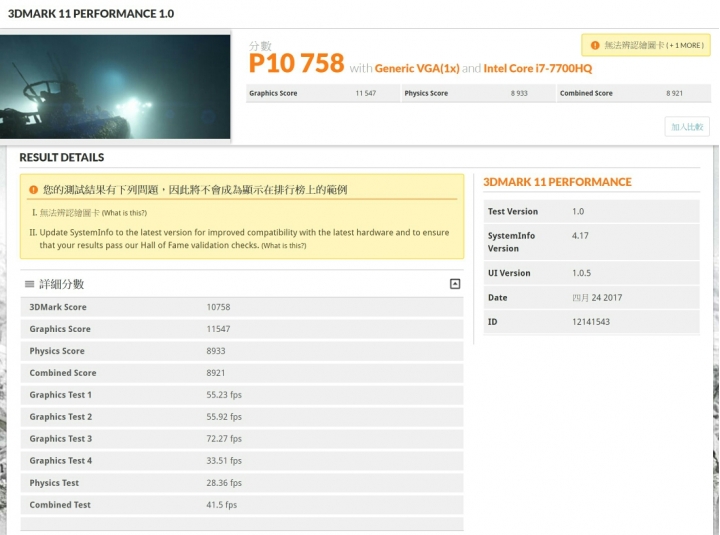
Task: Click Graphics Test 1 value 55.23 fps
Action: pos(224,395)
